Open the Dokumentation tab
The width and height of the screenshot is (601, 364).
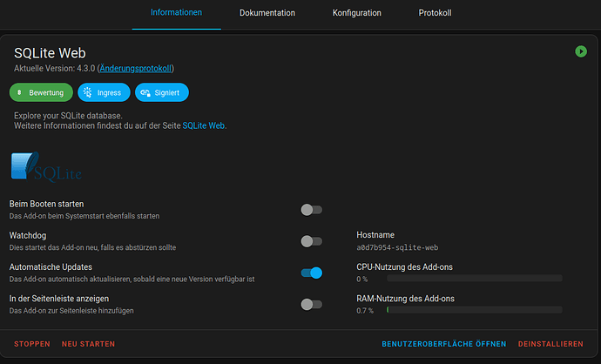pos(267,13)
